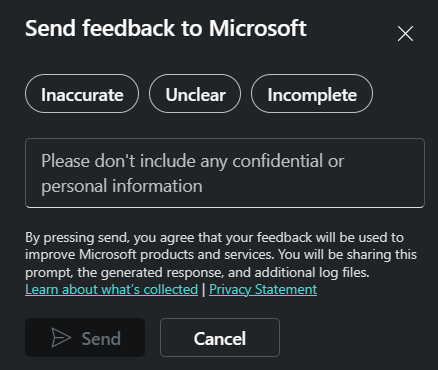The image size is (438, 370).
Task: Click the 'personal information' placeholder line
Action: (x=122, y=186)
